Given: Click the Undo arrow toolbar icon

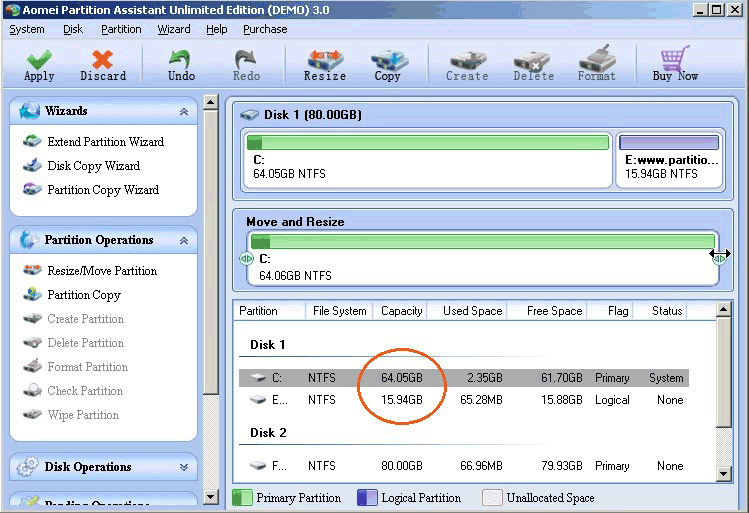Looking at the screenshot, I should pyautogui.click(x=181, y=59).
